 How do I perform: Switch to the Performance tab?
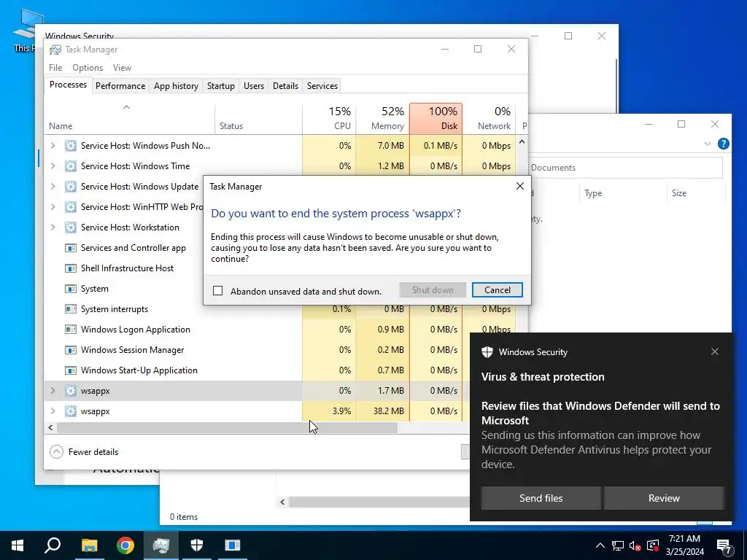pyautogui.click(x=120, y=86)
